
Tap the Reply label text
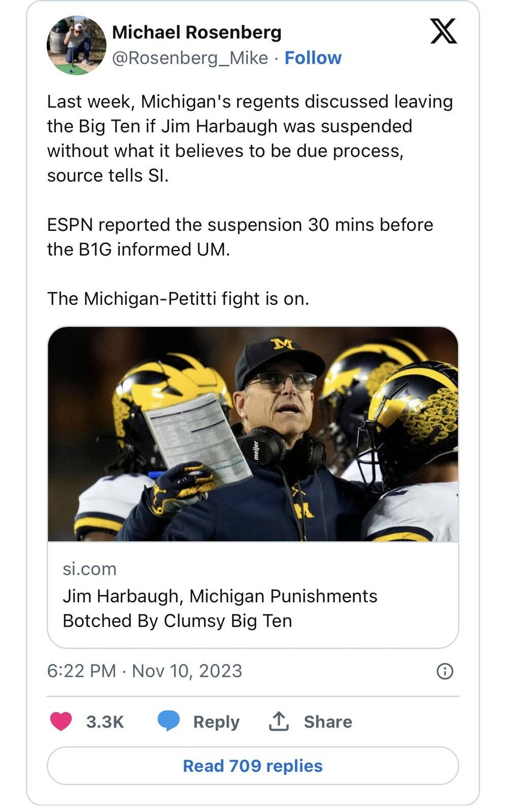click(216, 722)
